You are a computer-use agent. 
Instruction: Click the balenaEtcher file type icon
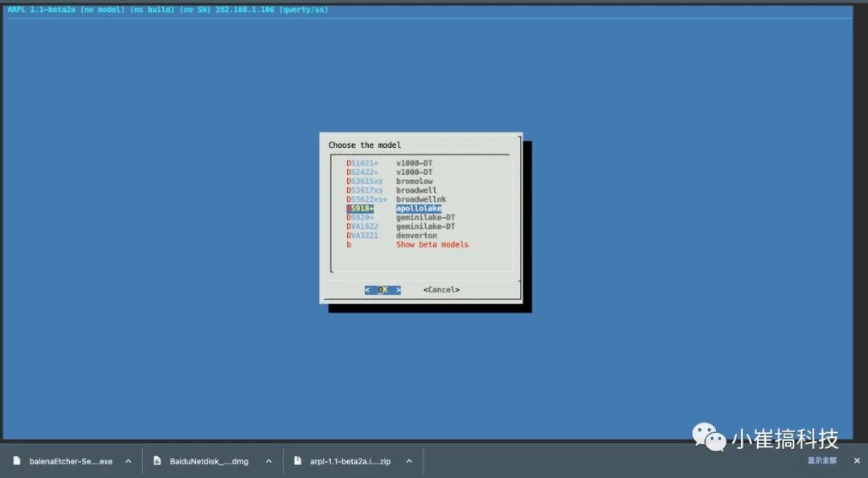17,461
